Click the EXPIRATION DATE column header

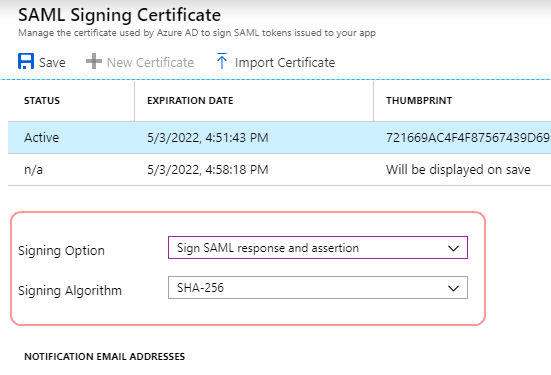click(190, 101)
